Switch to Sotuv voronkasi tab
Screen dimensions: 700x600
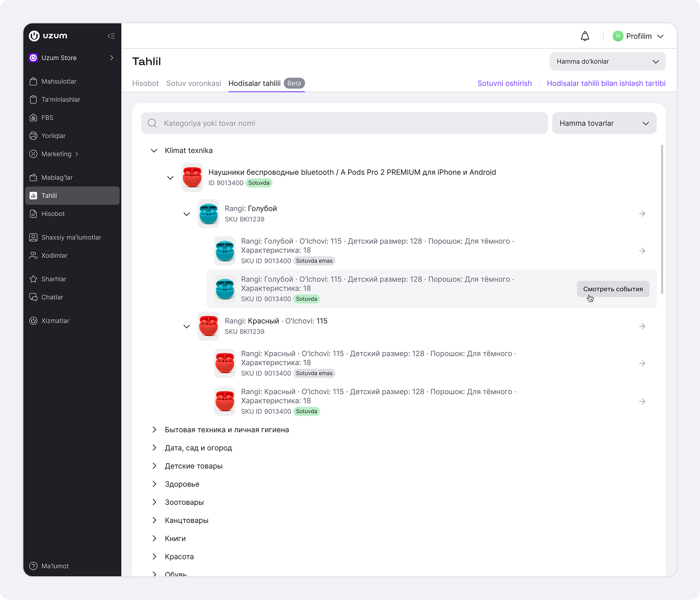click(194, 84)
